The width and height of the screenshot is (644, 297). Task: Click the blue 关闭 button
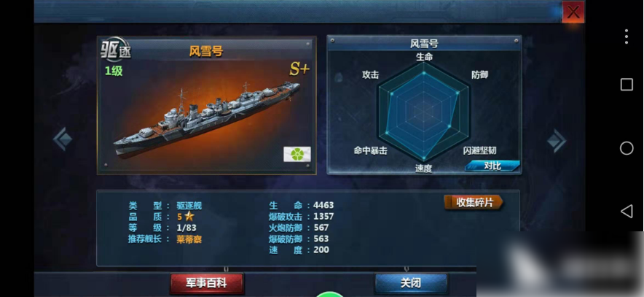411,283
